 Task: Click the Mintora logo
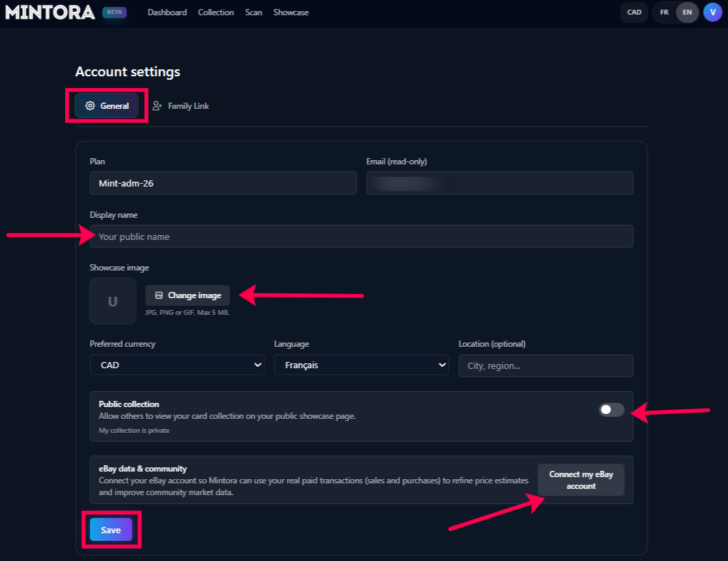click(x=50, y=12)
